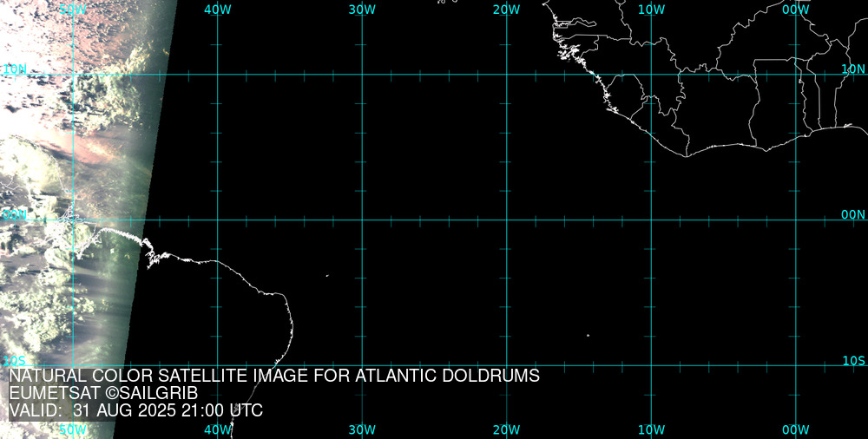The height and width of the screenshot is (439, 868).
Task: Click the VALID: 31 AUG 2025 21:00 UTC timestamp
Action: click(x=135, y=411)
